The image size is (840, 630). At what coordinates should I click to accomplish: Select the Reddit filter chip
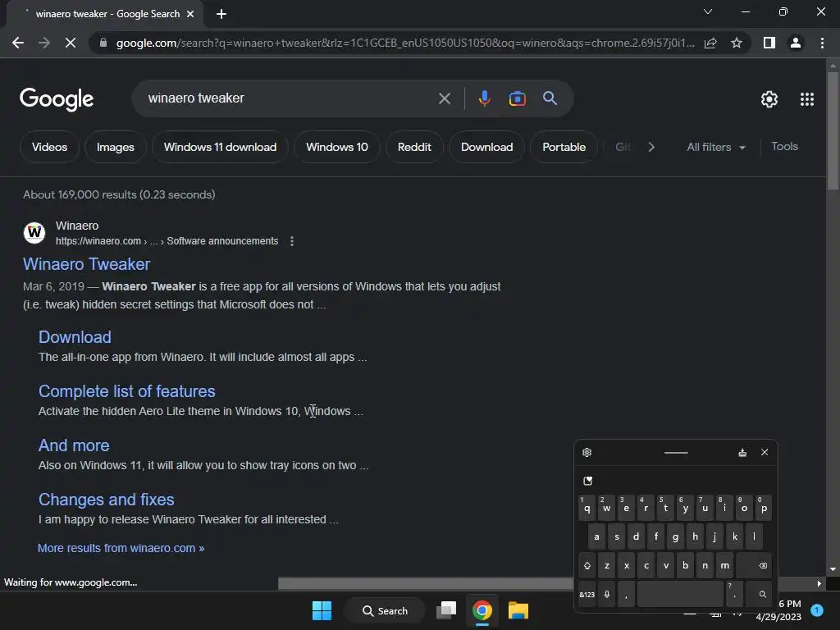click(x=414, y=147)
